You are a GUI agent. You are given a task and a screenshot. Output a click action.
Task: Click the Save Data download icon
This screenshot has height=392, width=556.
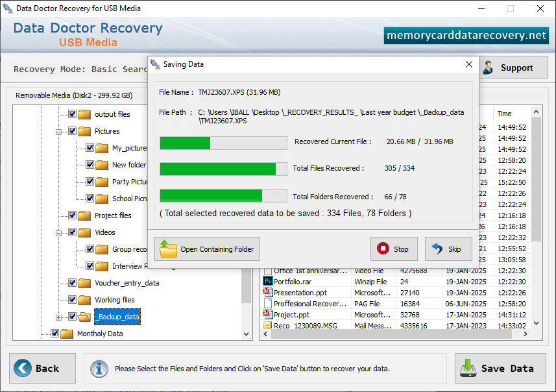(x=468, y=368)
